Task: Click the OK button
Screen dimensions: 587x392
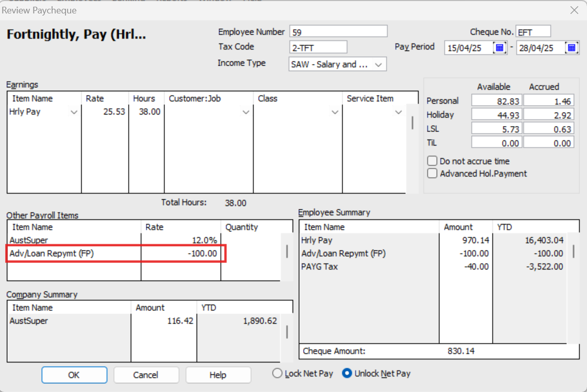Action: [x=74, y=375]
